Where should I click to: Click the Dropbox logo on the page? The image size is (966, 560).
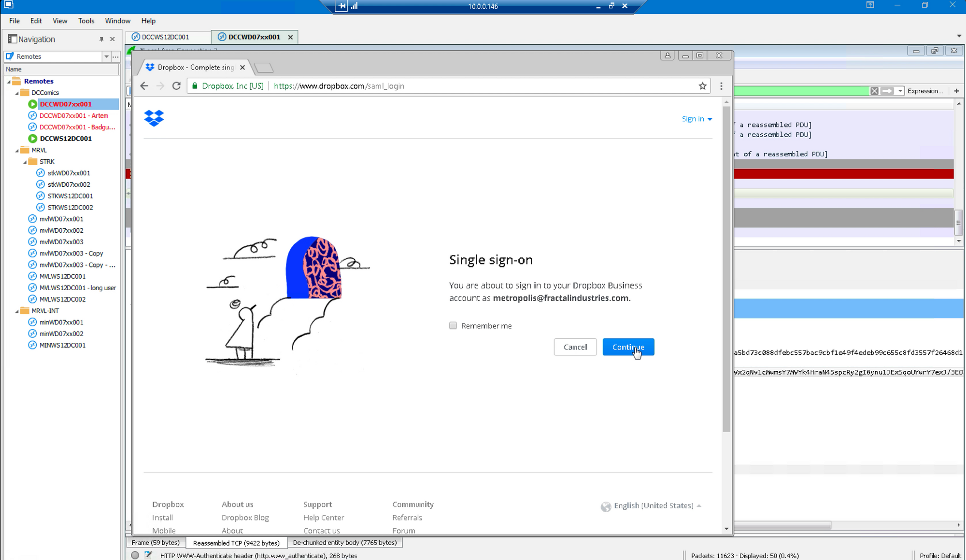154,118
